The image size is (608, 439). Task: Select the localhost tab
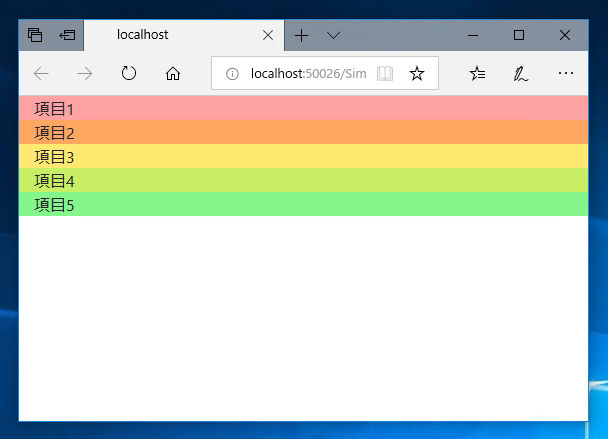point(183,35)
